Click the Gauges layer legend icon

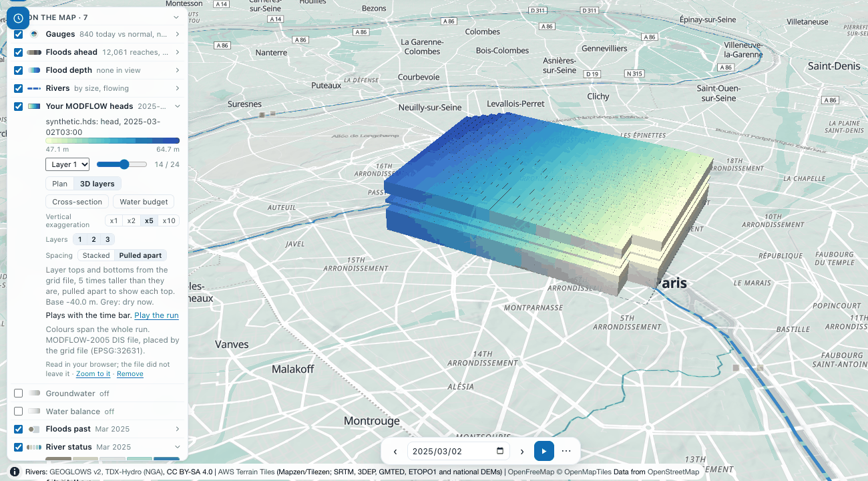pos(33,34)
